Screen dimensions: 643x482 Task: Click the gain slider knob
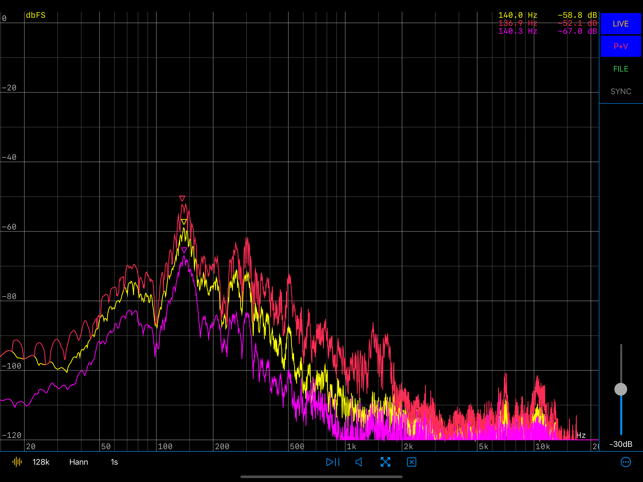pyautogui.click(x=620, y=389)
